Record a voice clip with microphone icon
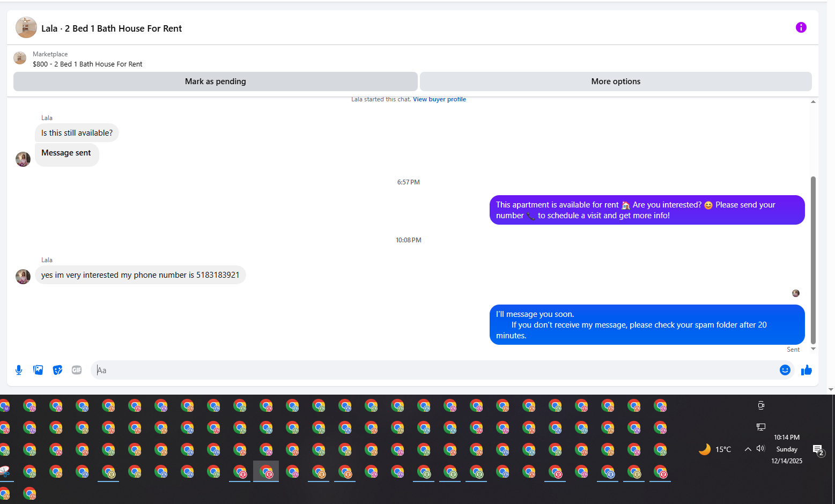 click(19, 370)
